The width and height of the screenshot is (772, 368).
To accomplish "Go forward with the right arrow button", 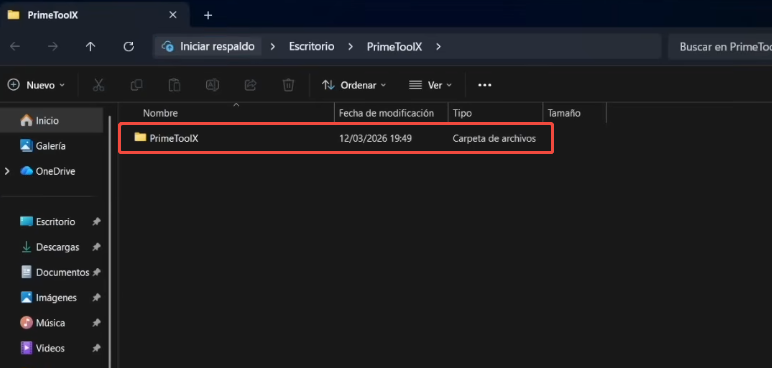I will click(53, 47).
